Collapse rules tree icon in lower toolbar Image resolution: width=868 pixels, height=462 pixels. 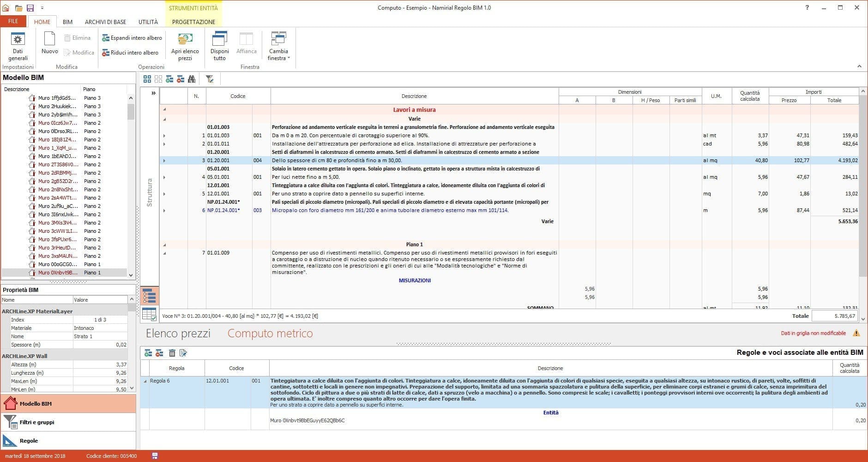click(x=159, y=353)
